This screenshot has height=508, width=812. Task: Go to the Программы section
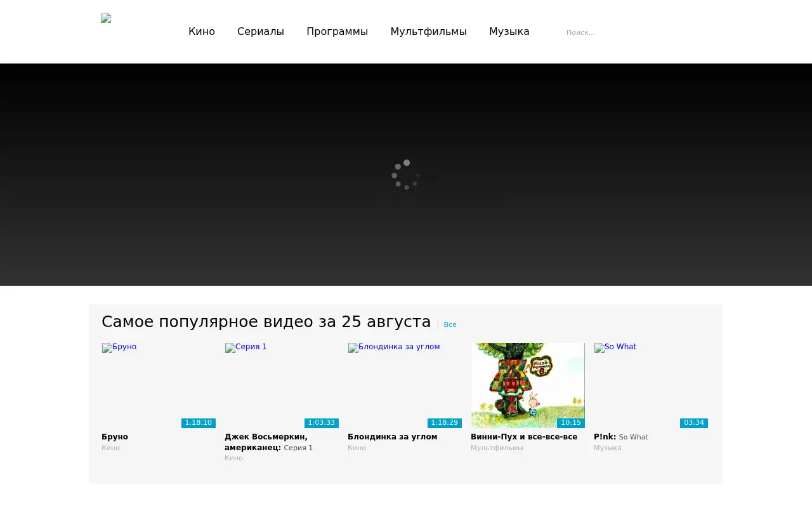[x=337, y=32]
